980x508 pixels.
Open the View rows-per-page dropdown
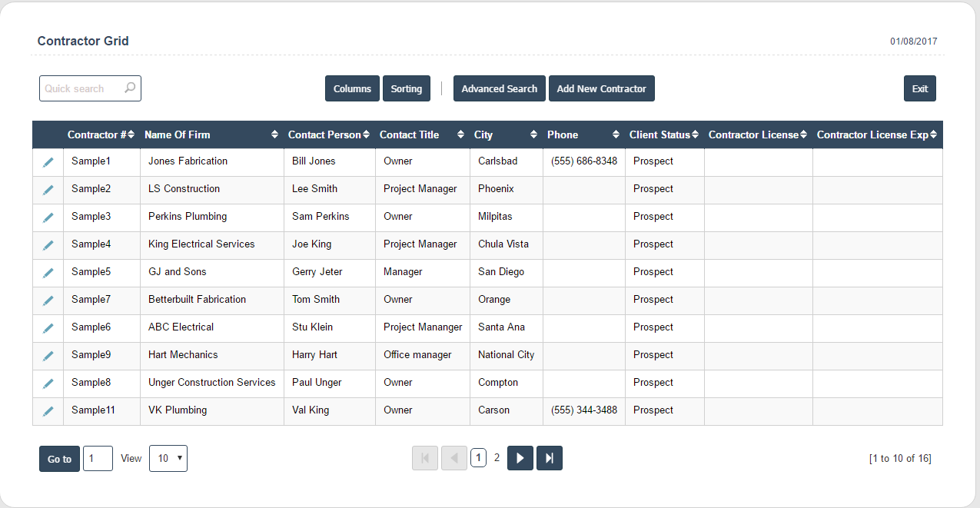[168, 458]
